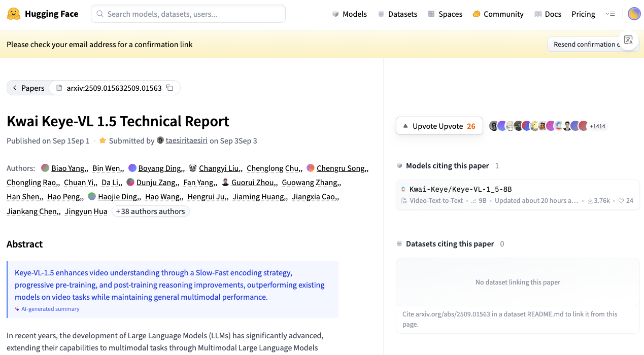Click Changyi Liu's panda avatar
This screenshot has width=644, height=355.
193,168
